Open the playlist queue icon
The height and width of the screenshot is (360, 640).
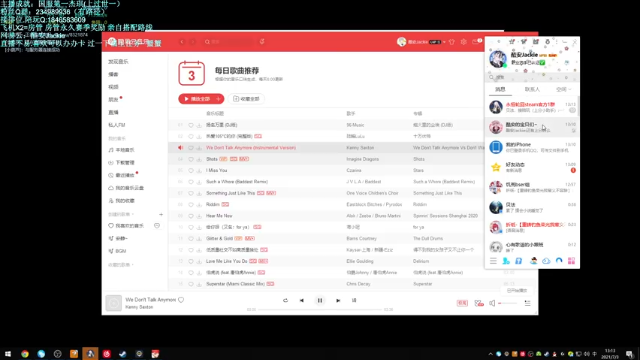[x=527, y=303]
